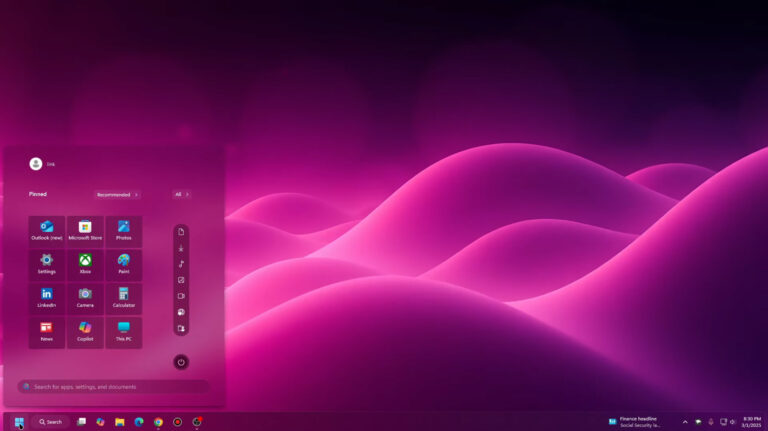768x431 pixels.
Task: Open the Camera app
Action: coord(85,298)
